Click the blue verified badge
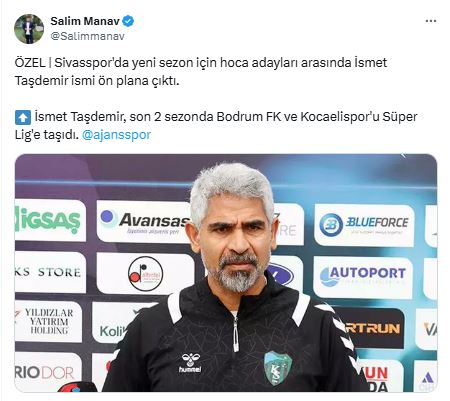The height and width of the screenshot is (401, 450). (128, 21)
